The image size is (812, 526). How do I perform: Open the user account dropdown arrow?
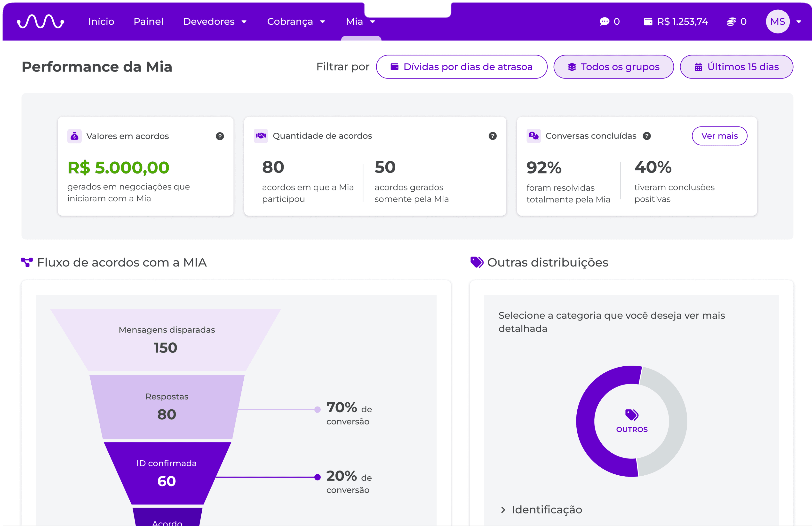[x=799, y=22]
